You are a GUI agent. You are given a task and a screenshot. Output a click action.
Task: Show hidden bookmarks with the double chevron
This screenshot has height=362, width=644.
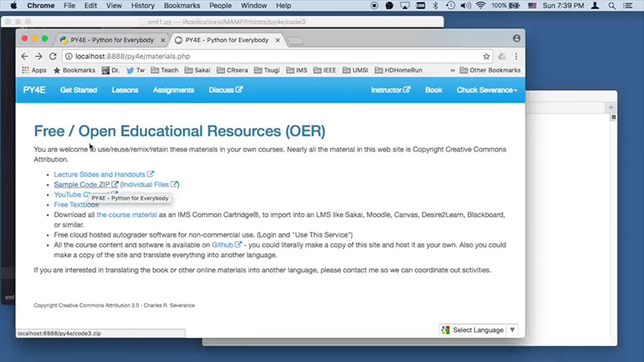click(452, 70)
